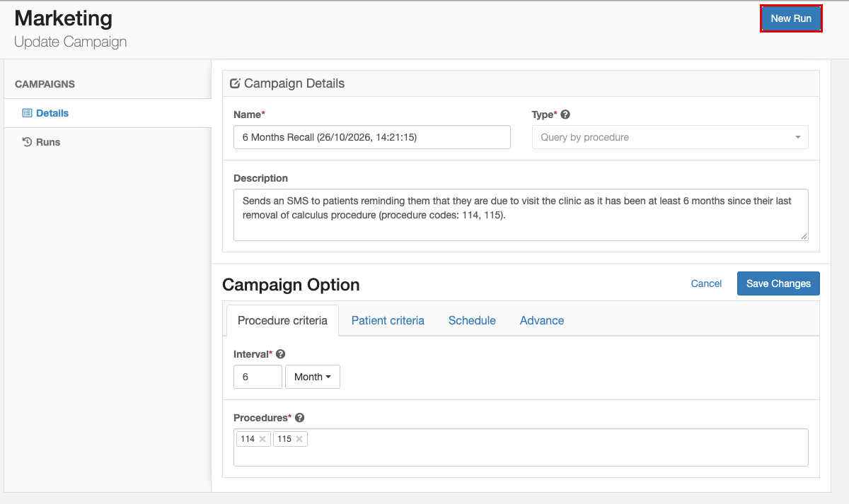This screenshot has height=504, width=849.
Task: Switch to the Patient criteria tab
Action: coord(388,320)
